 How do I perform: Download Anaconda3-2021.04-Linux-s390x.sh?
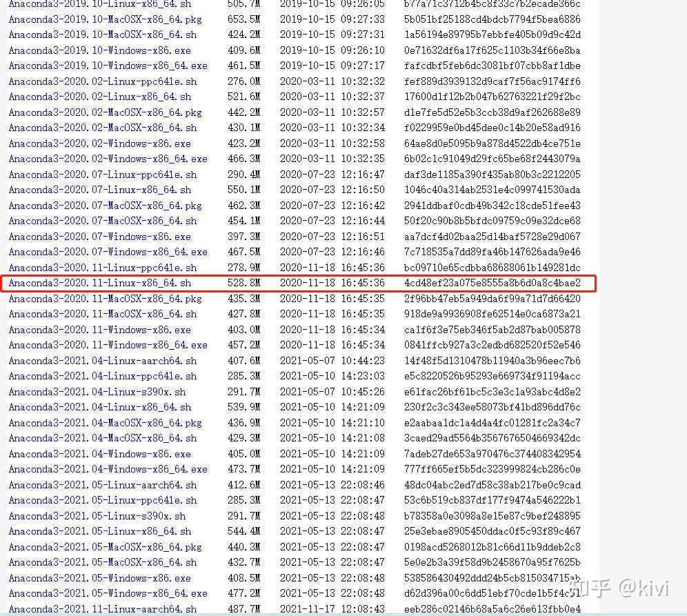click(97, 392)
